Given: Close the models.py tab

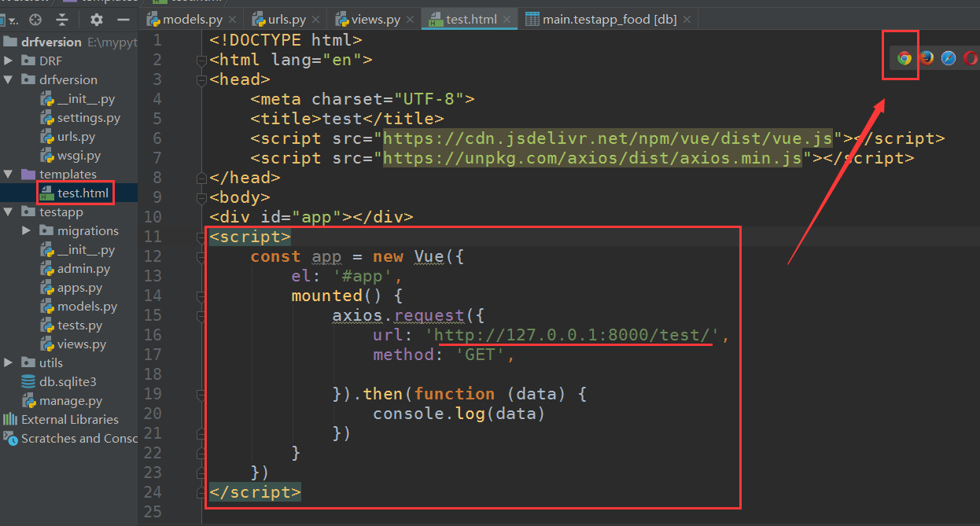Looking at the screenshot, I should (x=231, y=20).
